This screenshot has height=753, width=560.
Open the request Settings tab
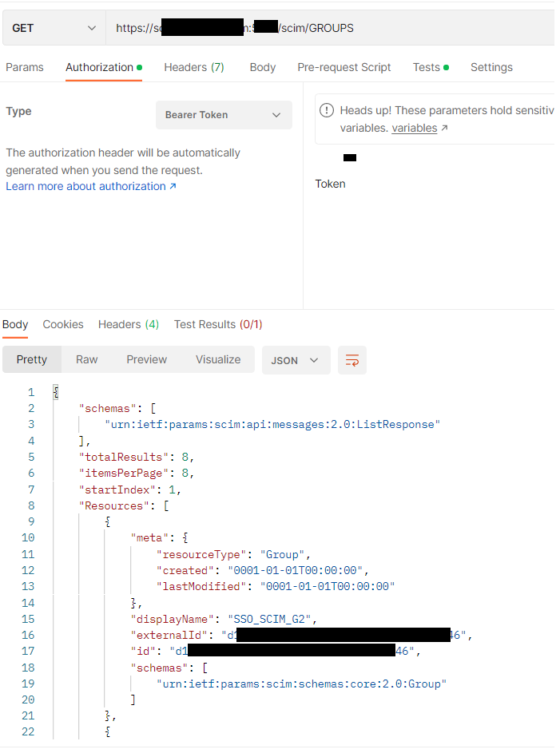[491, 67]
